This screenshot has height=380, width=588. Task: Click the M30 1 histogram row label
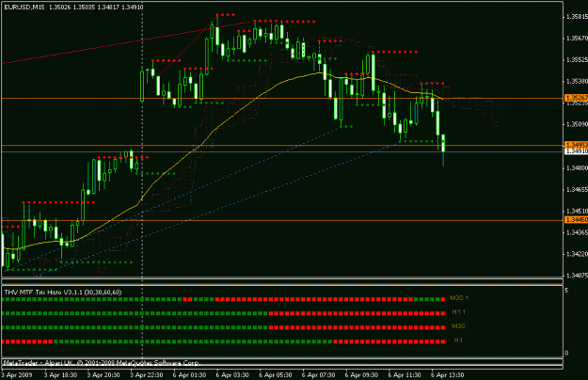458,298
